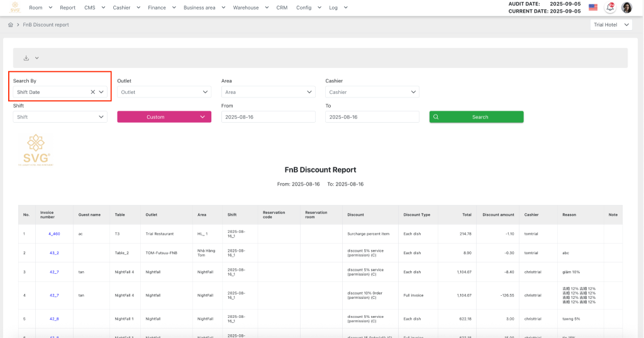
Task: Click the US flag language icon
Action: [x=593, y=8]
